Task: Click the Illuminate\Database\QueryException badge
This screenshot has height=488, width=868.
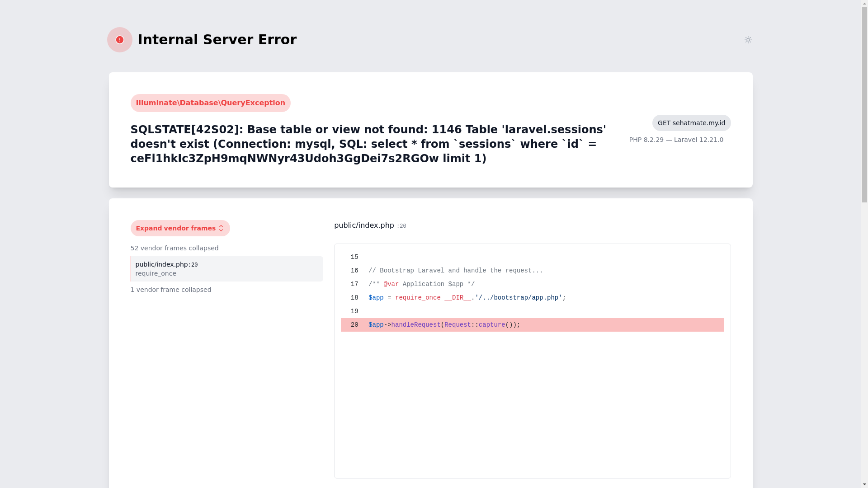Action: tap(210, 103)
